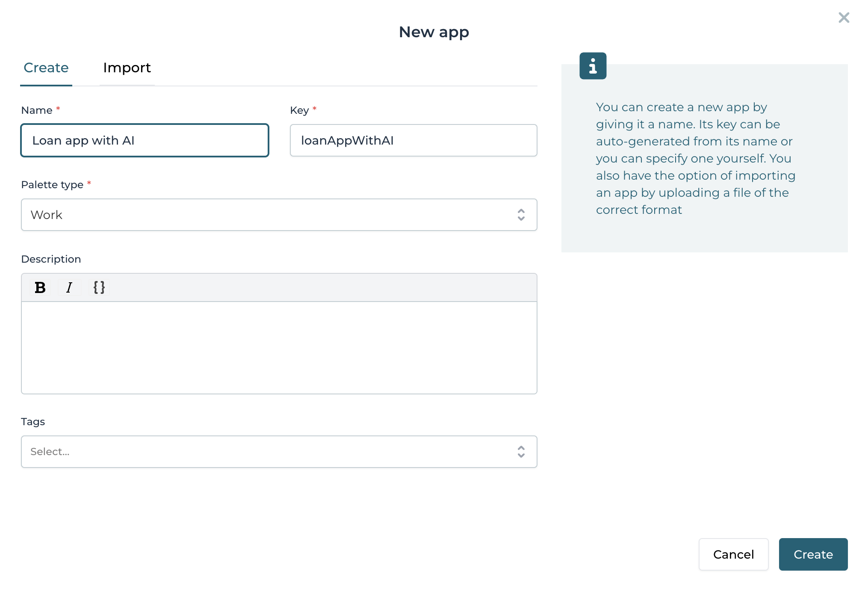868x592 pixels.
Task: Apply italic formatting in the Description editor
Action: [x=69, y=287]
